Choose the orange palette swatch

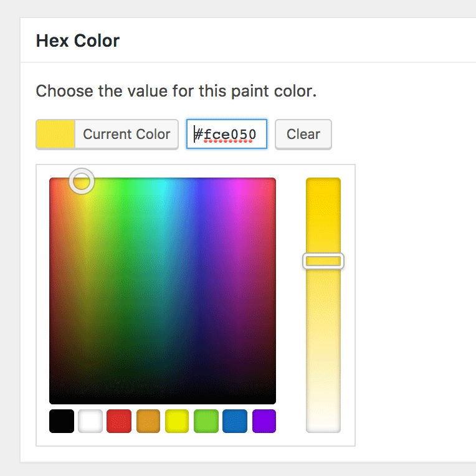tap(148, 421)
